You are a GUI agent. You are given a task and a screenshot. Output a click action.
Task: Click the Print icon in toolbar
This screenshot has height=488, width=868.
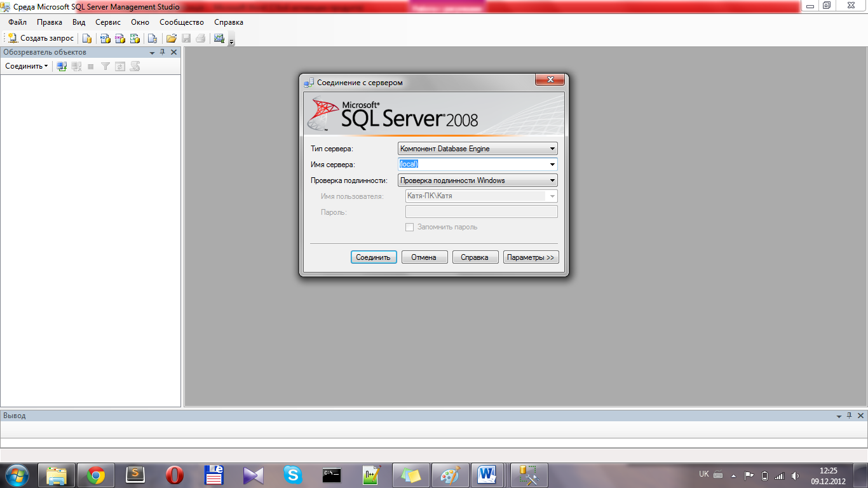[x=201, y=38]
